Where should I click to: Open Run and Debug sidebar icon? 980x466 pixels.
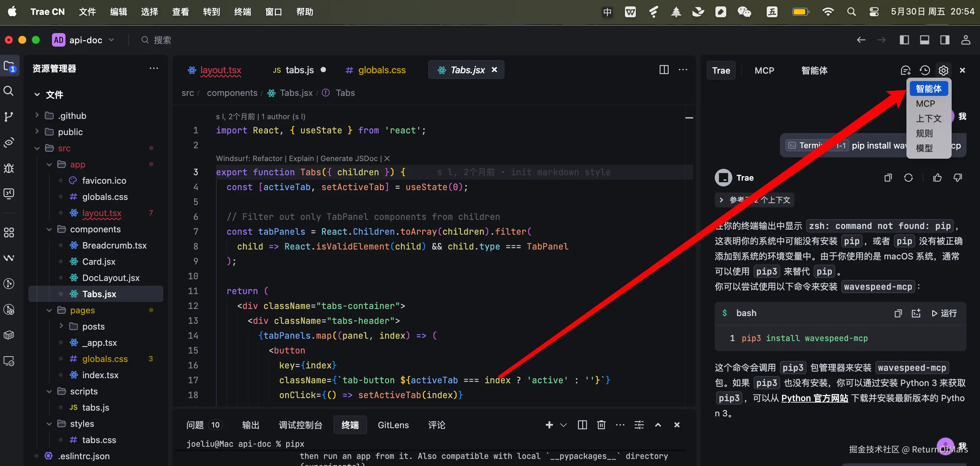pos(8,168)
